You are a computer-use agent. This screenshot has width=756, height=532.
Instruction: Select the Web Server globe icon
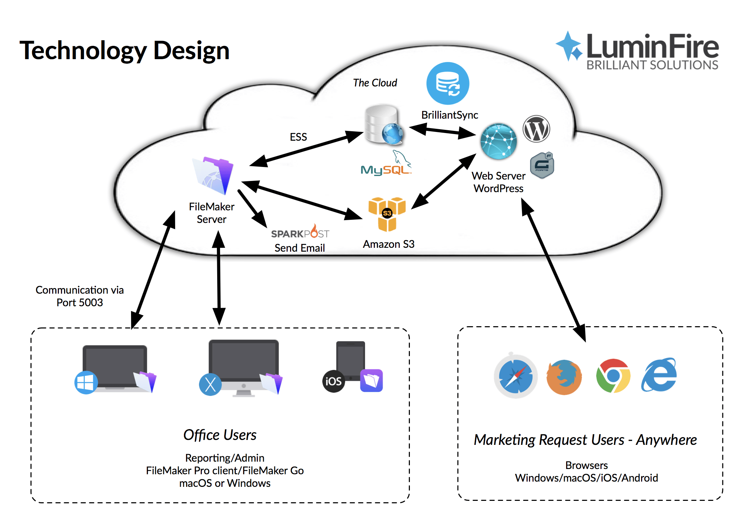[498, 141]
